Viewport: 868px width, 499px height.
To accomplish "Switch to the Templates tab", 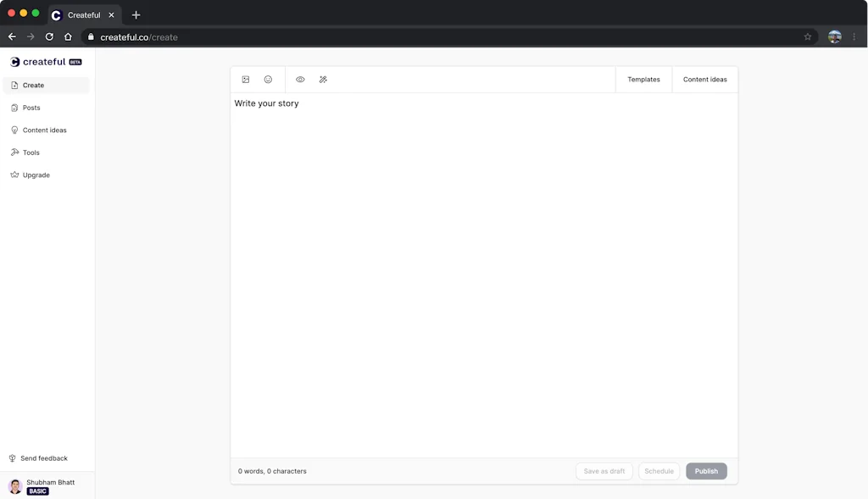I will coord(643,79).
